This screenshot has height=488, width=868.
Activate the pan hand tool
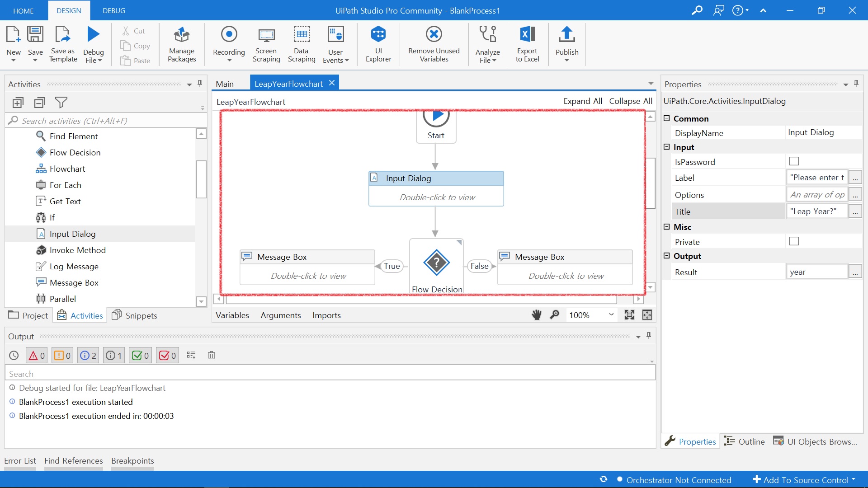point(537,315)
